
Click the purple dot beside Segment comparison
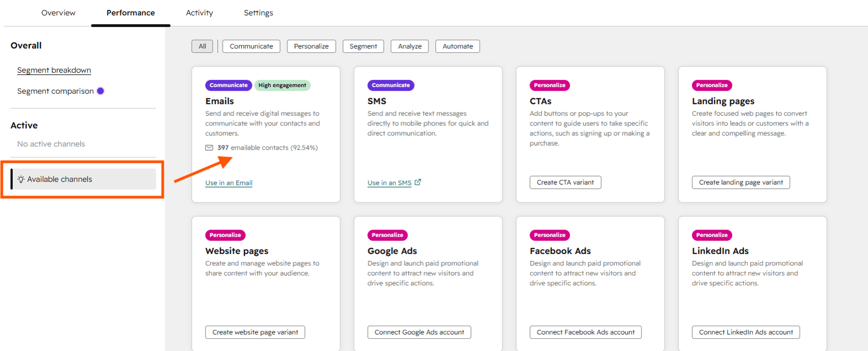click(x=100, y=91)
